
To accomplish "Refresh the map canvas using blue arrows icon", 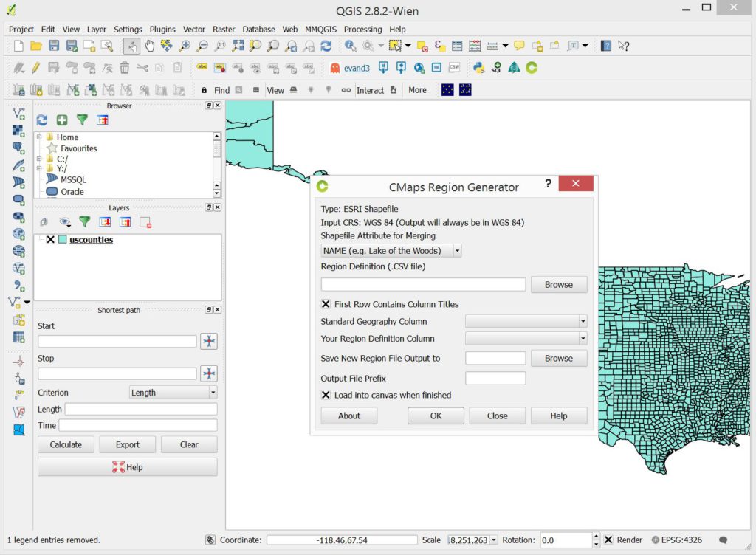I will click(326, 46).
